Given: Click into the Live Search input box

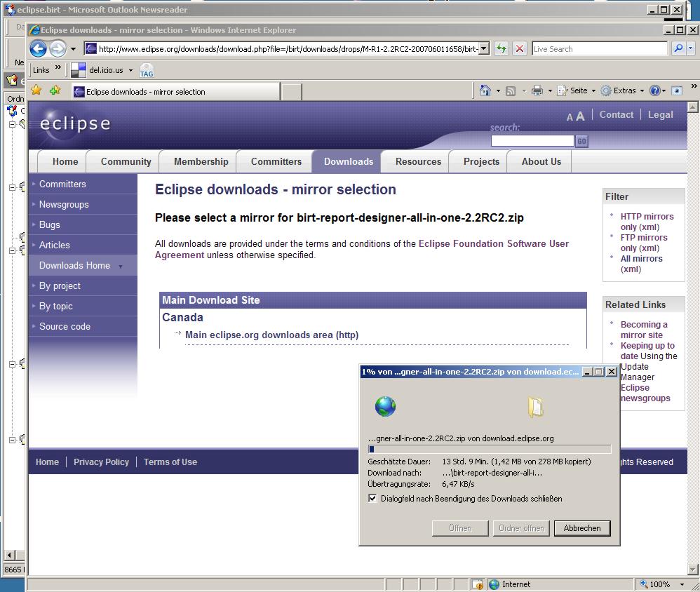Looking at the screenshot, I should point(599,49).
